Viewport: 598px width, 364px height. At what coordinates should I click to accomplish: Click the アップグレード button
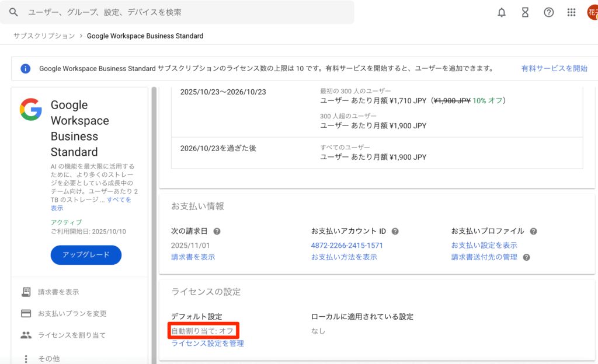tap(86, 255)
